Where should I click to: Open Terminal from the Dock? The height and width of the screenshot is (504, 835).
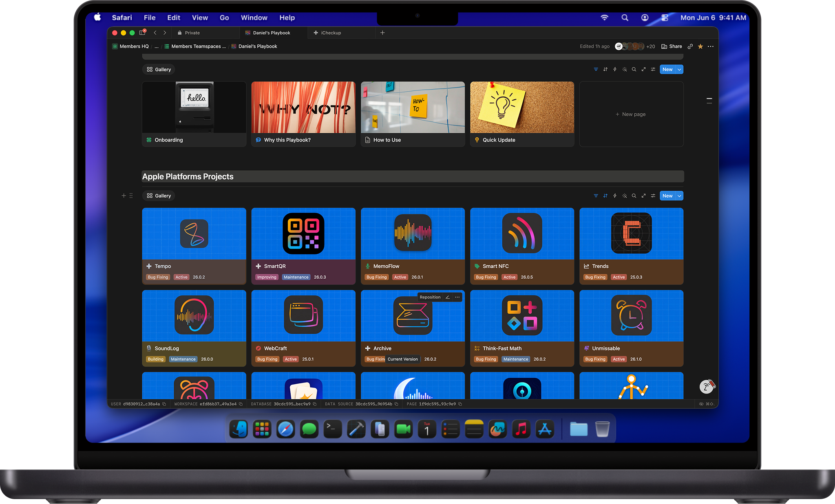pos(333,429)
